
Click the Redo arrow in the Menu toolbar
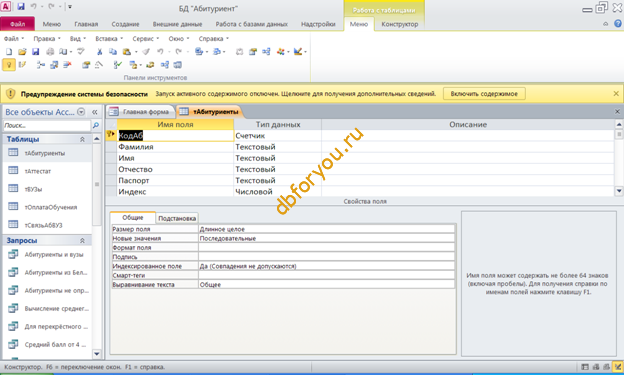coord(179,51)
